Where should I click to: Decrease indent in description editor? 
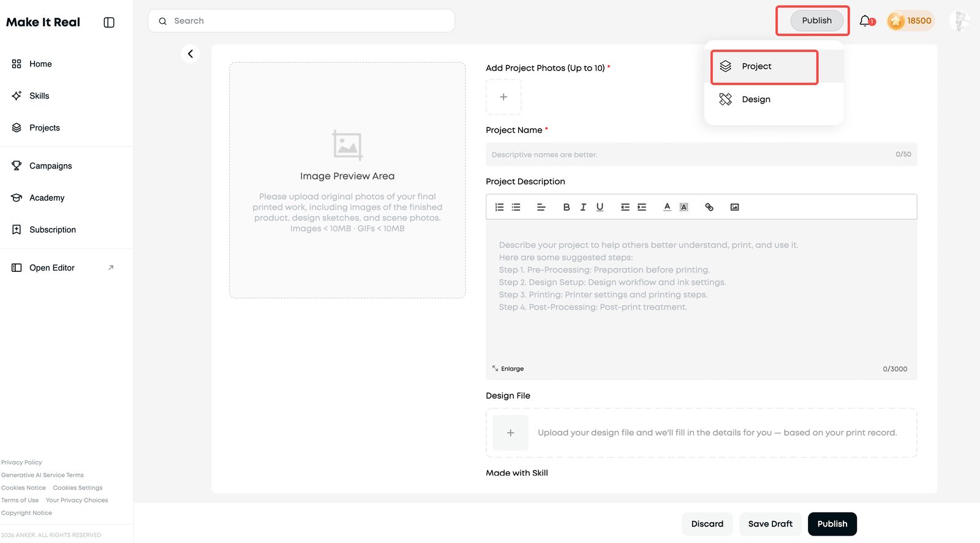(x=625, y=207)
